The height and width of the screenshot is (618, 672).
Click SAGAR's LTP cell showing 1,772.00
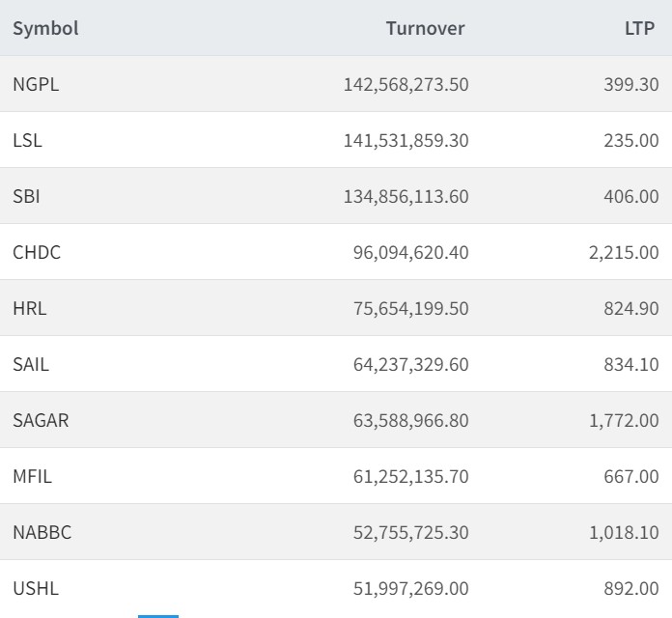click(x=623, y=420)
